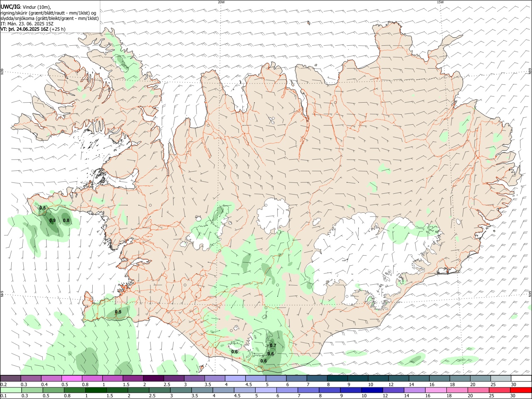Click the 'UWC/IG: Vindur (10m)' title text
The width and height of the screenshot is (532, 399).
[26, 7]
